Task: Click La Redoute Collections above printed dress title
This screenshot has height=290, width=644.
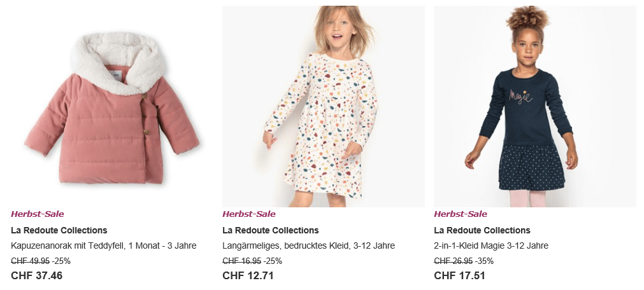Action: pyautogui.click(x=271, y=230)
